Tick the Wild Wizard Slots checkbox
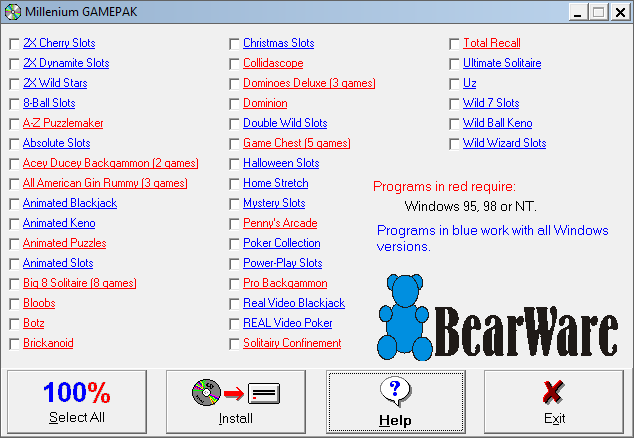 [454, 144]
